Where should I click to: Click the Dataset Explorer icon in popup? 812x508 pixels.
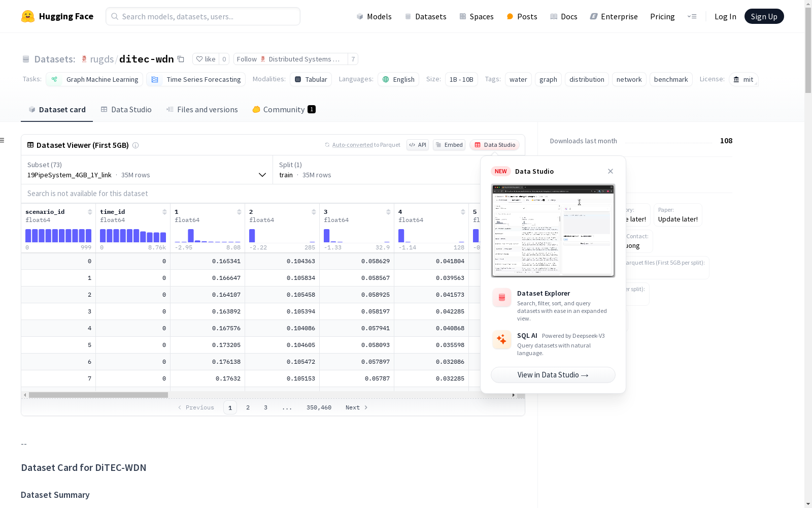(502, 298)
